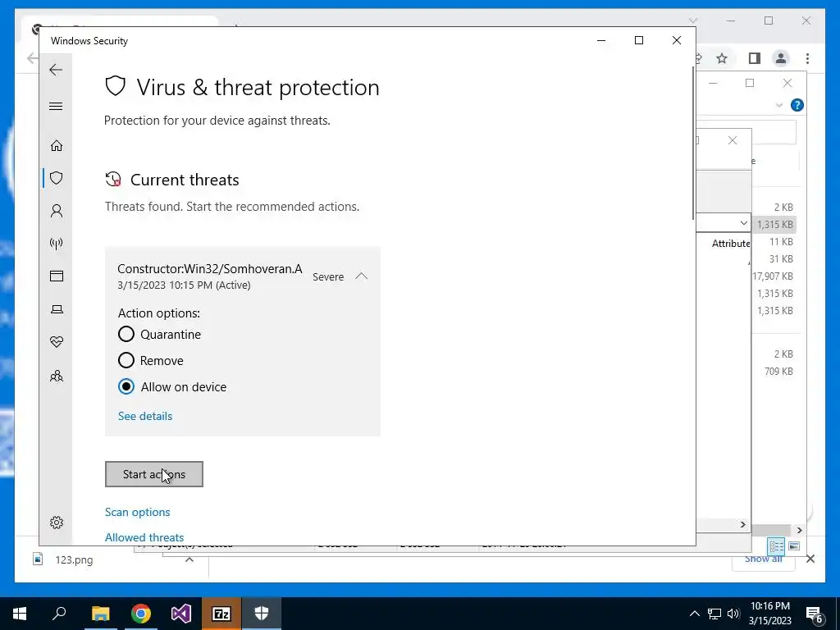Viewport: 840px width, 630px height.
Task: Open Visual Studio from taskbar
Action: tap(181, 614)
